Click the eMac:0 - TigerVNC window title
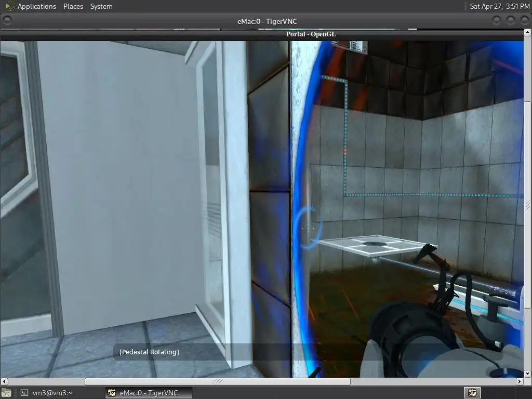The image size is (532, 399). coord(267,21)
